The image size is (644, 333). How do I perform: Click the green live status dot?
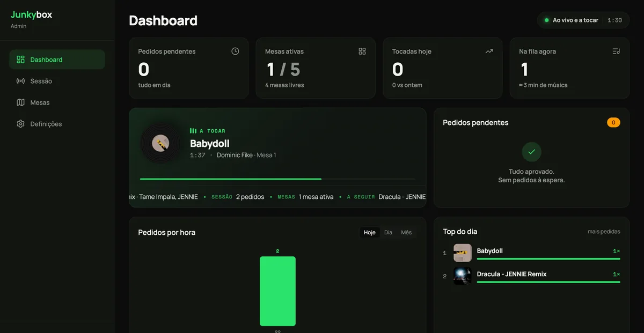[x=547, y=20]
